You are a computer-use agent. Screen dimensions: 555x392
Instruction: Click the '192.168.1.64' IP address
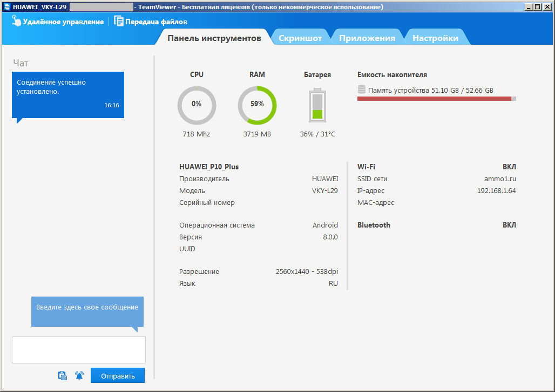pos(497,190)
